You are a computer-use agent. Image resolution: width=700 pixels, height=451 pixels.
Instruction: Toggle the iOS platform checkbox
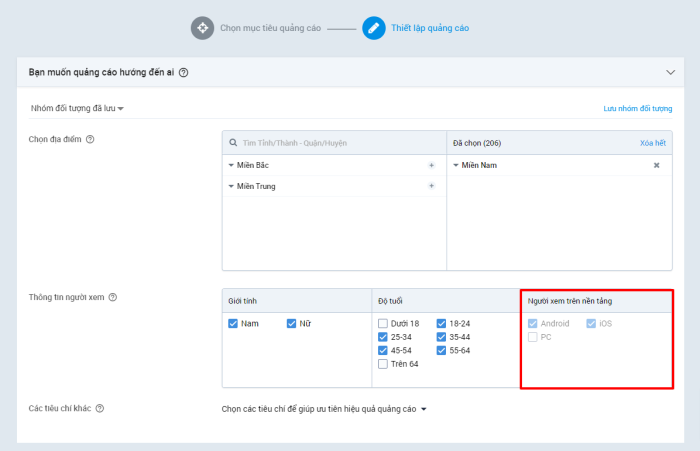point(591,323)
